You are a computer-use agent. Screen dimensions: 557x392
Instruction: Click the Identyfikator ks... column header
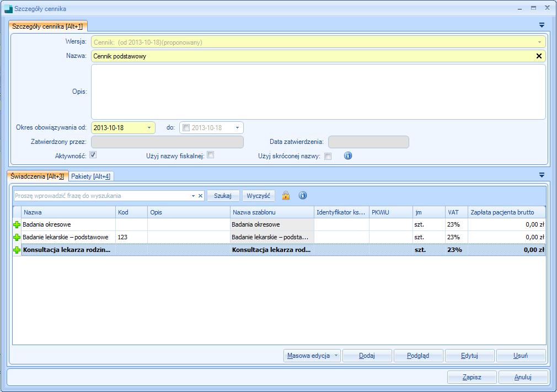point(342,212)
